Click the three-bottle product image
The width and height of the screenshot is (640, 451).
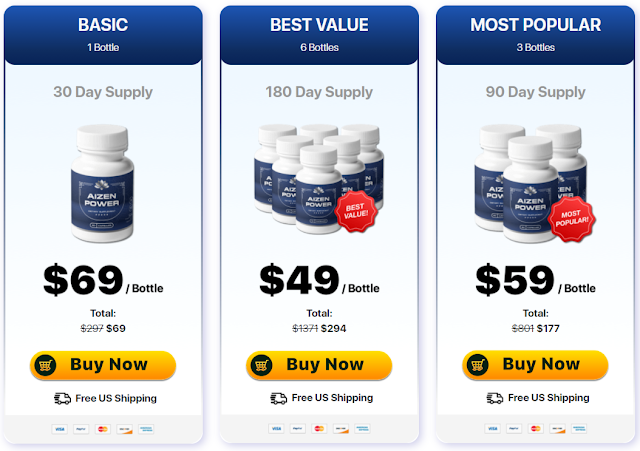point(534,183)
